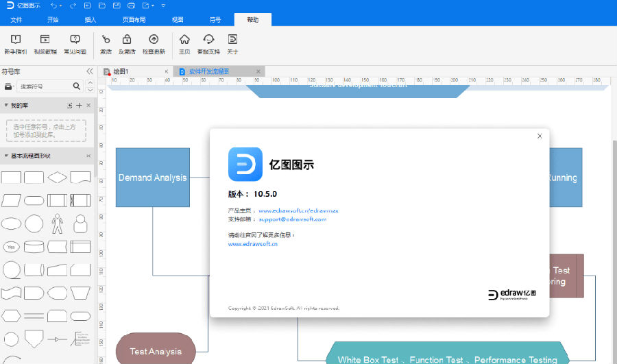Click the 版本: 10.5.0 version text
Viewport: 617px width, 364px height.
pos(252,194)
